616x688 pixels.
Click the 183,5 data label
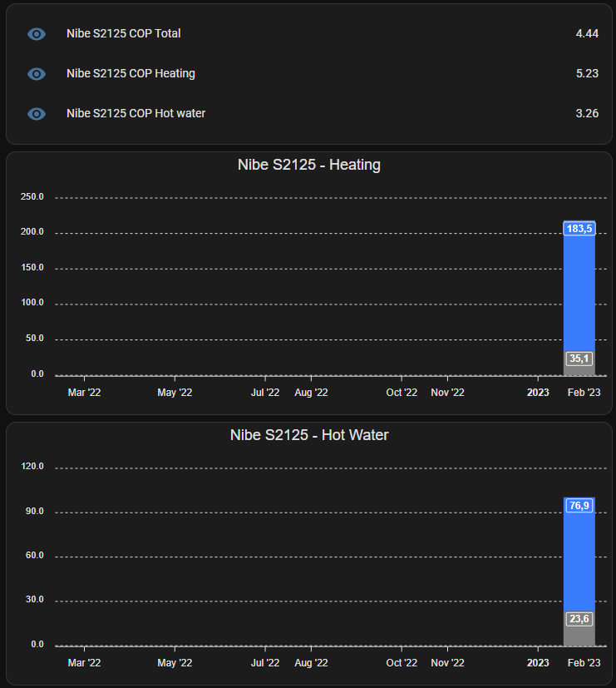tap(579, 229)
